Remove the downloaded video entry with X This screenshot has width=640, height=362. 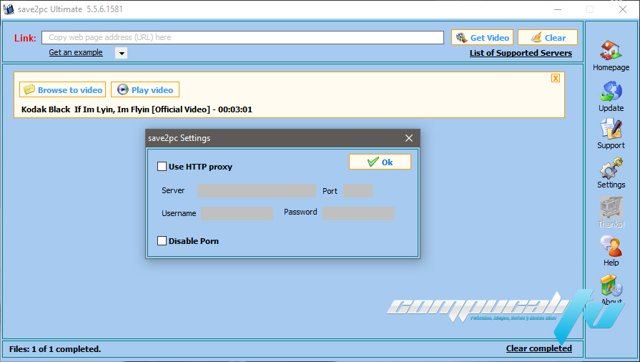pyautogui.click(x=555, y=78)
